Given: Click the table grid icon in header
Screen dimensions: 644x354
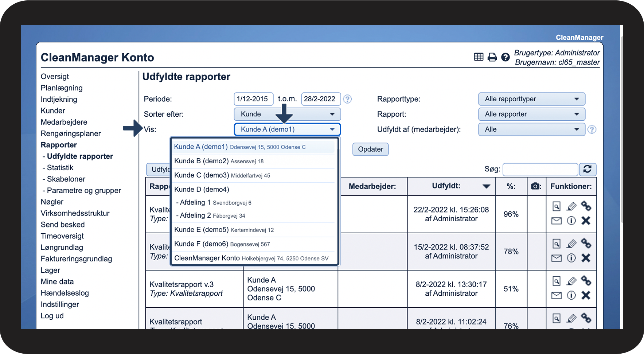Looking at the screenshot, I should tap(479, 57).
